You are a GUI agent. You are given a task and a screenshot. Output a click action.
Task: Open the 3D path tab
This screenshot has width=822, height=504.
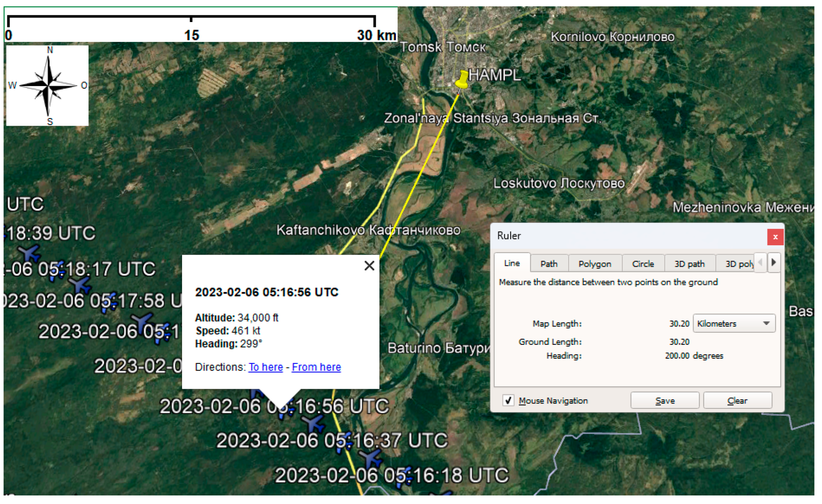tap(689, 264)
